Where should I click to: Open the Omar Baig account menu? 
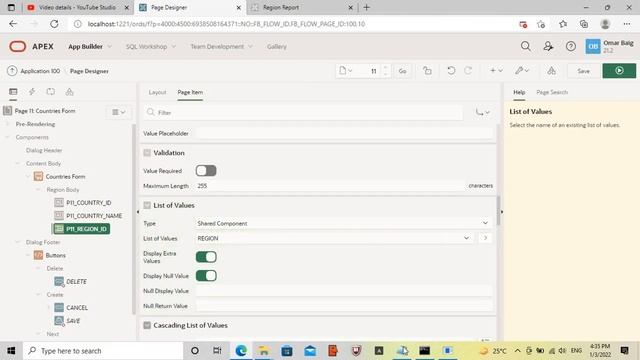coord(610,47)
